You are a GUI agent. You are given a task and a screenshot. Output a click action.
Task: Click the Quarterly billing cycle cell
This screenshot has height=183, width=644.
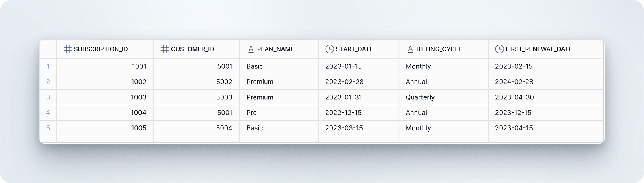[444, 97]
